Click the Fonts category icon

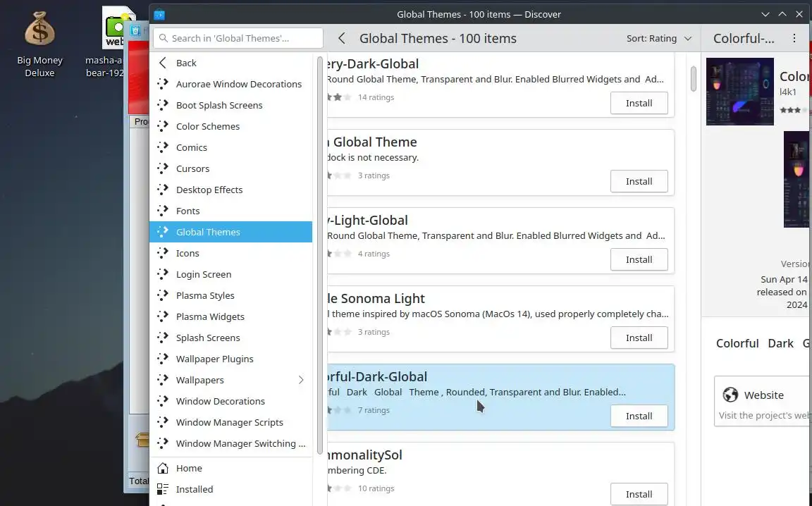pyautogui.click(x=163, y=211)
